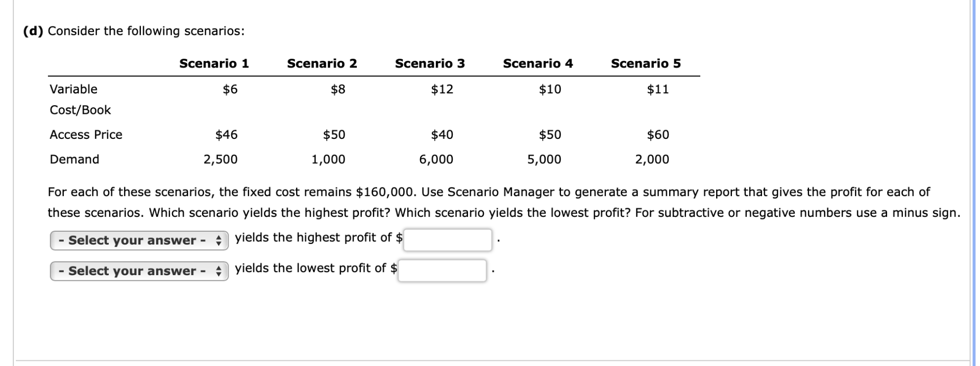Open the highest profit scenario dropdown
Viewport: 980px width, 366px height.
(139, 240)
